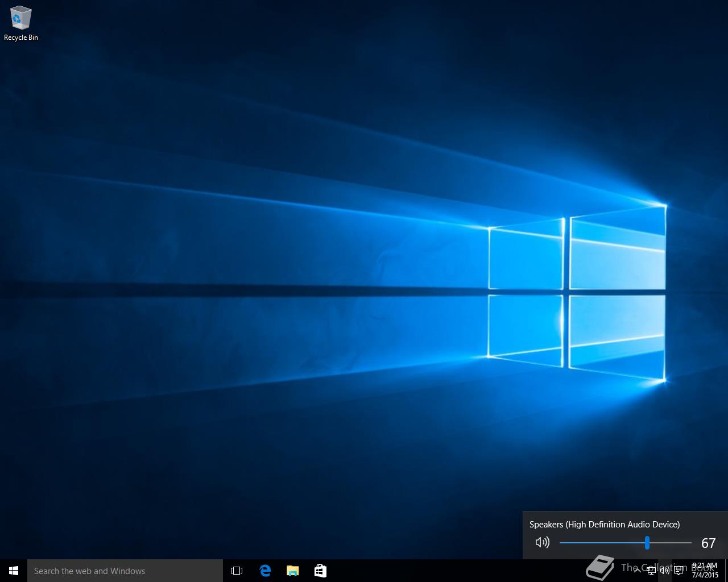Screen dimensions: 728x582
Task: Open the Windows Store taskbar icon
Action: (320, 571)
